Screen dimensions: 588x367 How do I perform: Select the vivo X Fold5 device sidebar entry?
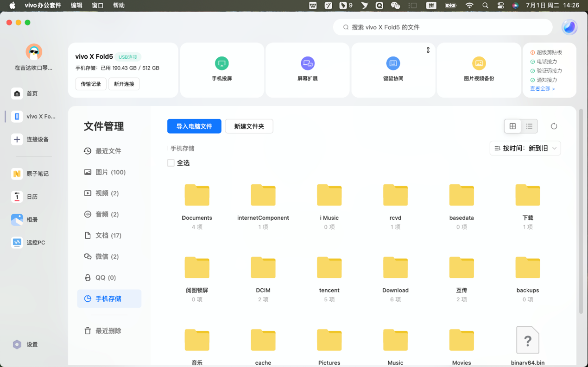tap(33, 117)
